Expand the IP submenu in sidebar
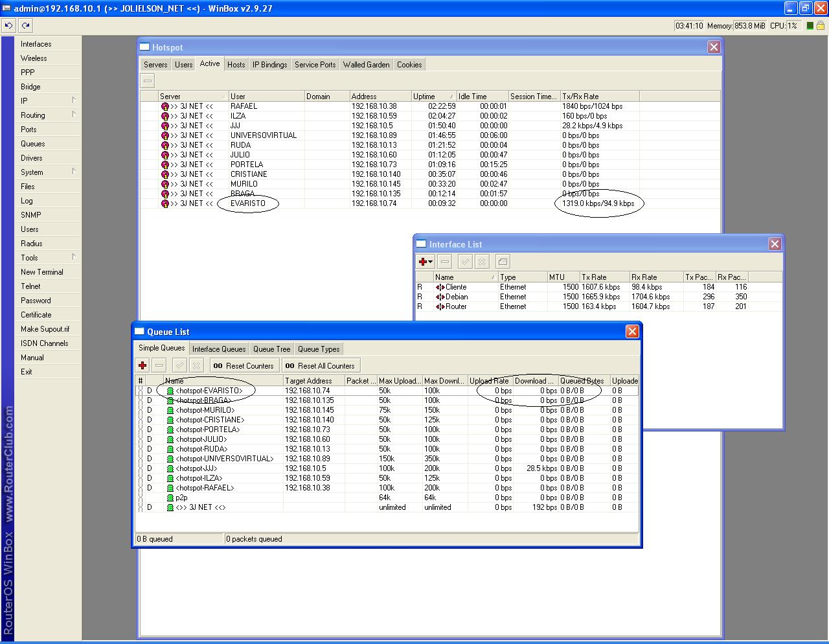The width and height of the screenshot is (829, 644). pos(74,100)
